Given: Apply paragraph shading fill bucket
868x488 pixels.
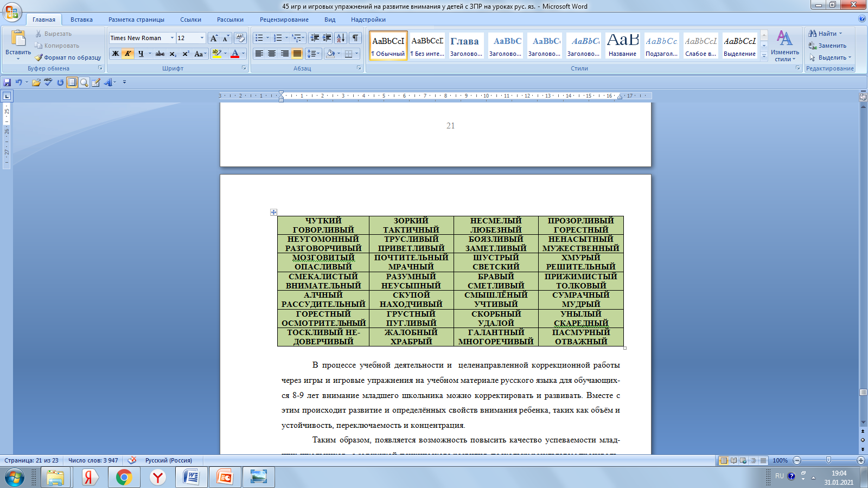Looking at the screenshot, I should tap(330, 54).
